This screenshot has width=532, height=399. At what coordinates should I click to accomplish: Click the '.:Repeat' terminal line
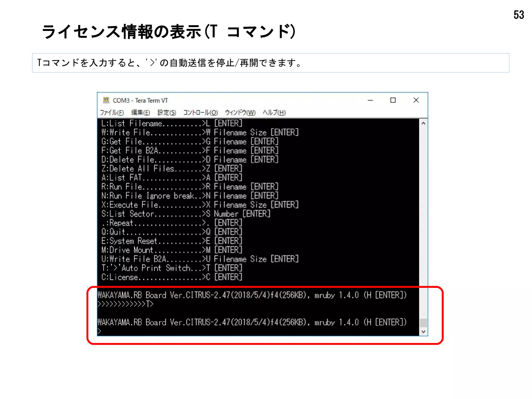click(x=172, y=223)
